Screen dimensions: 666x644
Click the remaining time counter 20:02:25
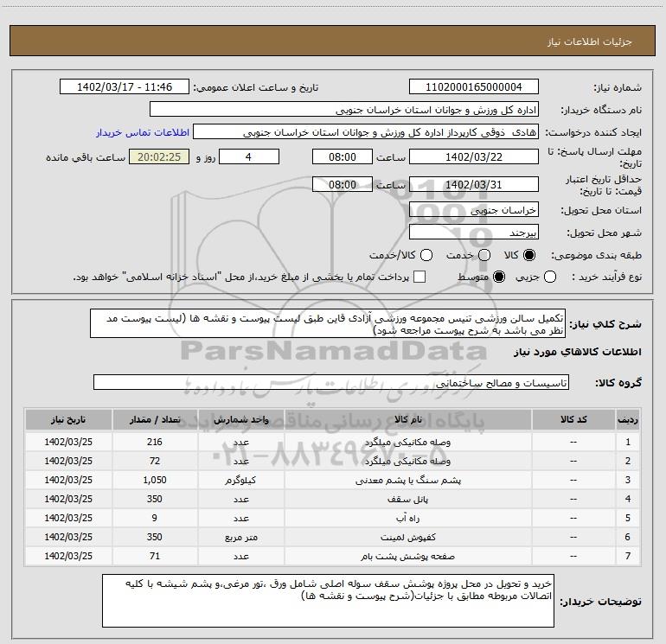(x=159, y=156)
